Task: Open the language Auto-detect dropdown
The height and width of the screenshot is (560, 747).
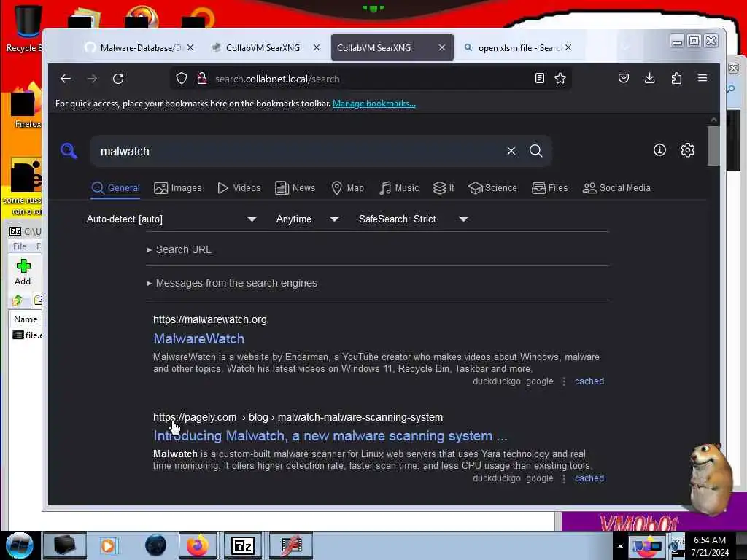Action: coord(171,219)
